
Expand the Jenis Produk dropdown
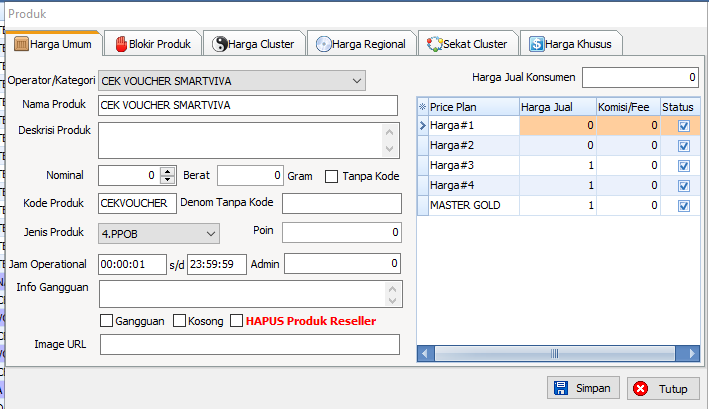[x=211, y=234]
